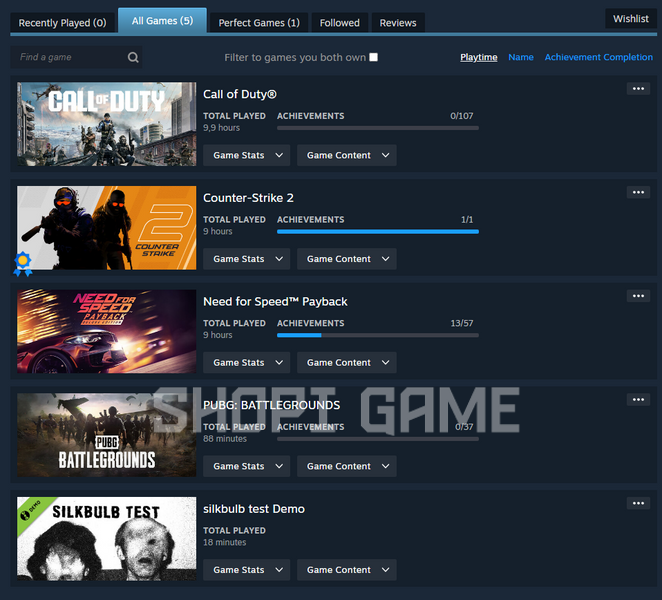The height and width of the screenshot is (600, 662).
Task: Click the 18 minutes playtime text
Action: coord(224,542)
